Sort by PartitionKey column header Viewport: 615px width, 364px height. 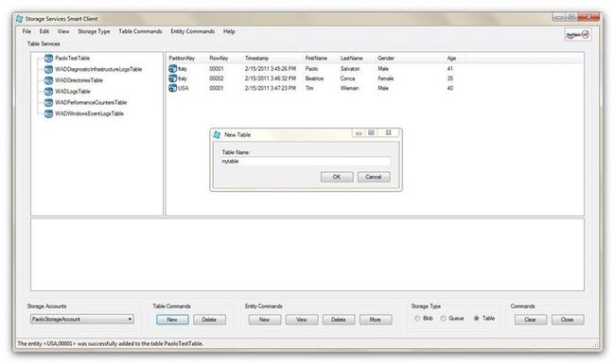[182, 58]
